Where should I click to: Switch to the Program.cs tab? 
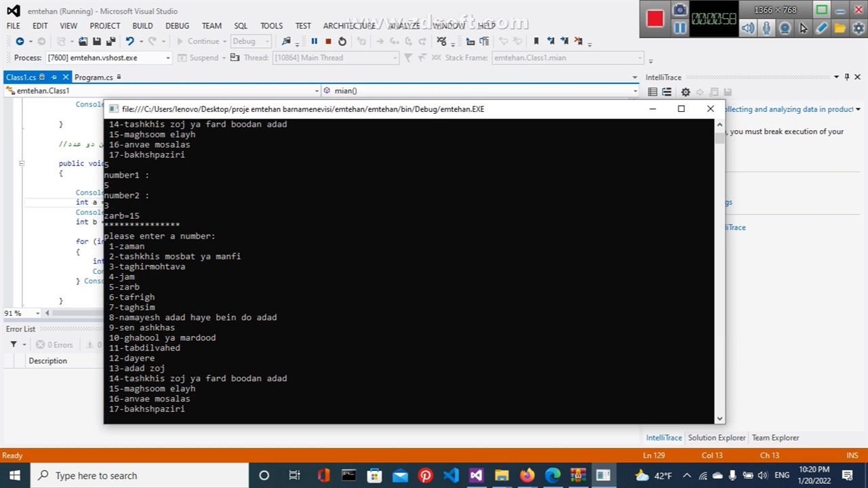point(94,77)
